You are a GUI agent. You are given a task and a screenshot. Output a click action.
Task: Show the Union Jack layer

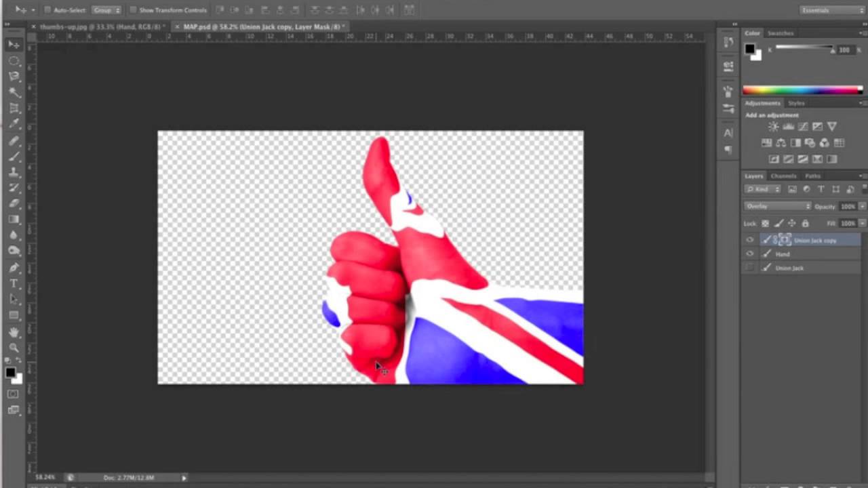[749, 268]
